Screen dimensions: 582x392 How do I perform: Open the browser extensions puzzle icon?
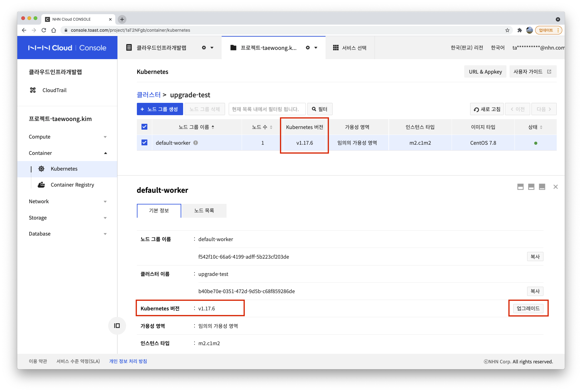(520, 30)
